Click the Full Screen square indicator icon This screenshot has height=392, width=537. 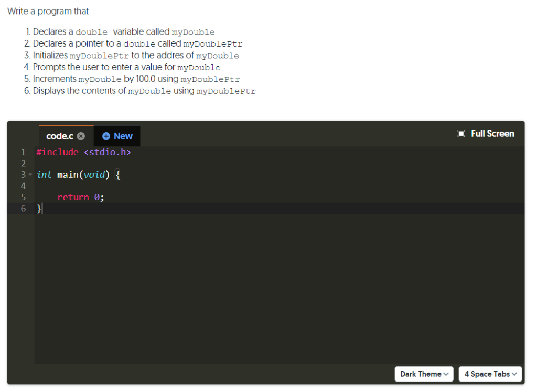point(461,134)
